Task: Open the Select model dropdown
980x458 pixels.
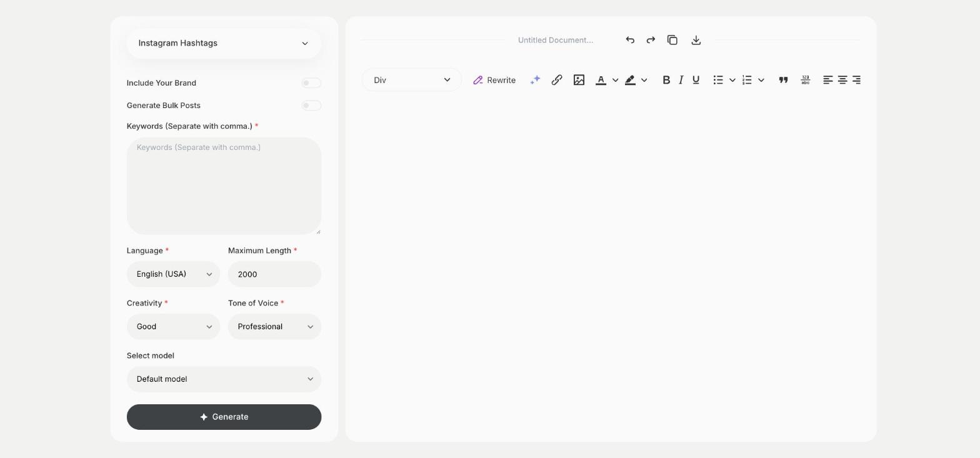Action: click(x=224, y=379)
